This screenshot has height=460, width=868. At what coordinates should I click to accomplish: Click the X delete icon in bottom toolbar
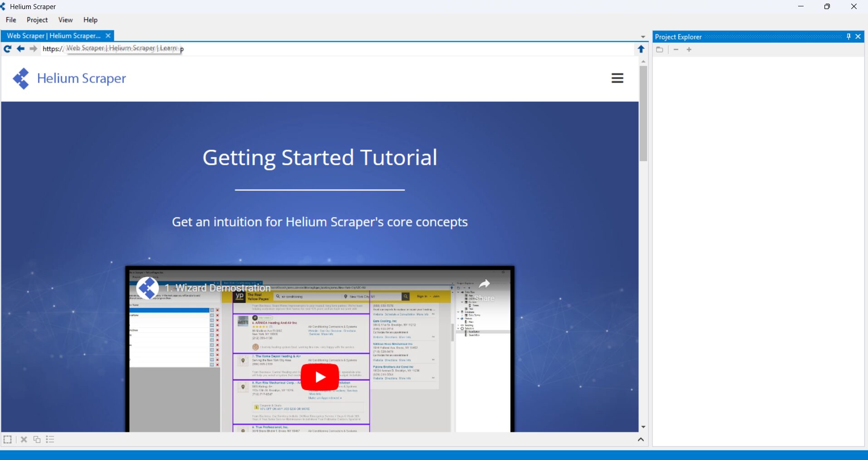pos(24,439)
